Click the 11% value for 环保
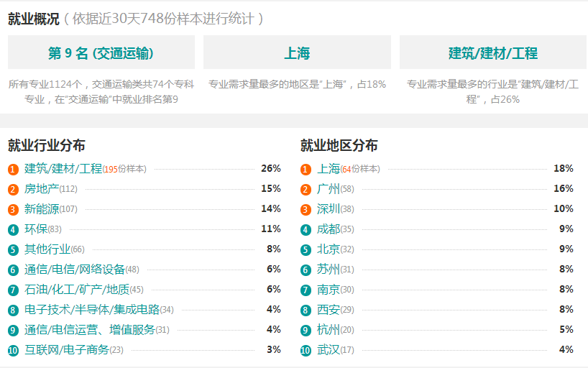Image resolution: width=588 pixels, height=368 pixels. tap(271, 229)
